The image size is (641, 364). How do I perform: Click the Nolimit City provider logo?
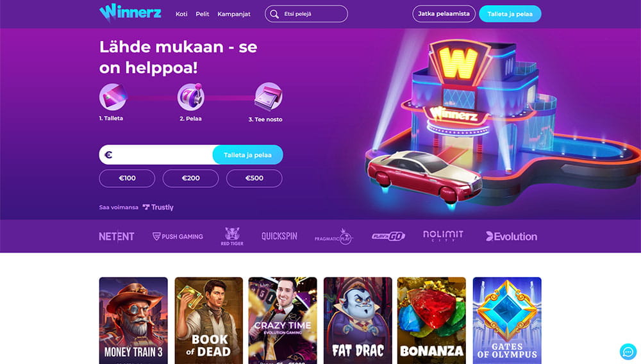click(x=443, y=236)
